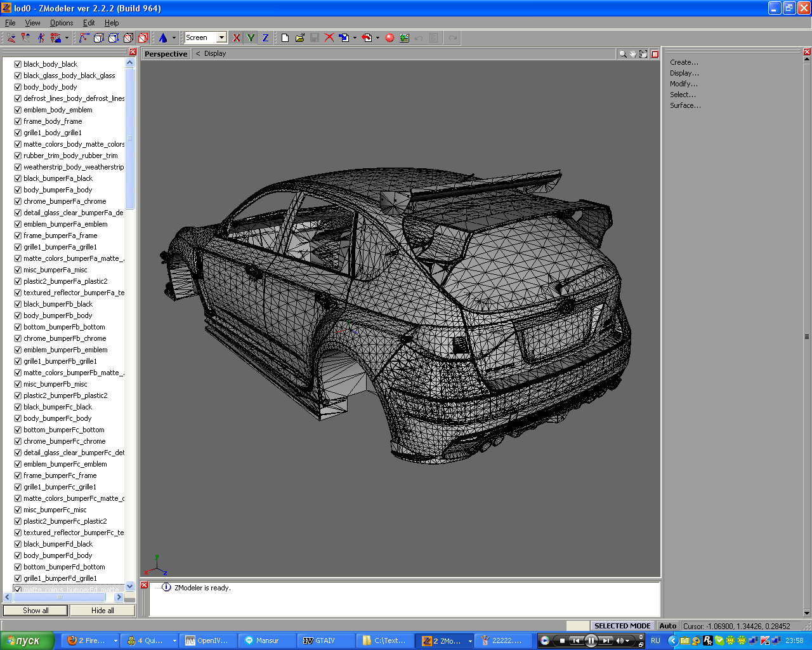Screen dimensions: 812x650
Task: Open the Screen coordinate system dropdown
Action: [x=221, y=38]
